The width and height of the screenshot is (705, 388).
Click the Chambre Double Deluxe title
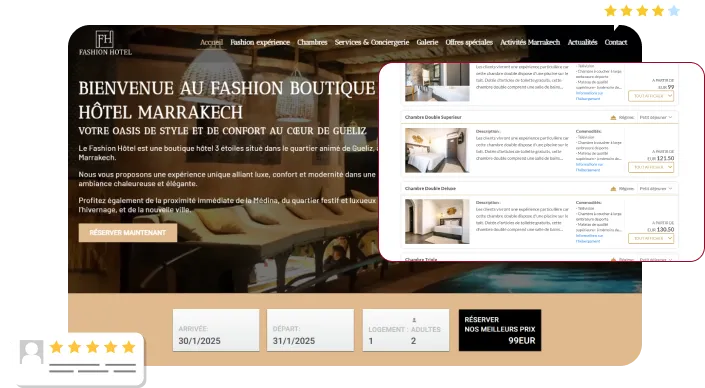click(x=430, y=188)
